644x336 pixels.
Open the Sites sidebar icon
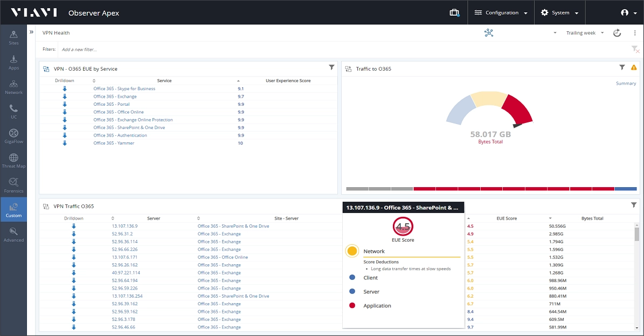tap(13, 37)
